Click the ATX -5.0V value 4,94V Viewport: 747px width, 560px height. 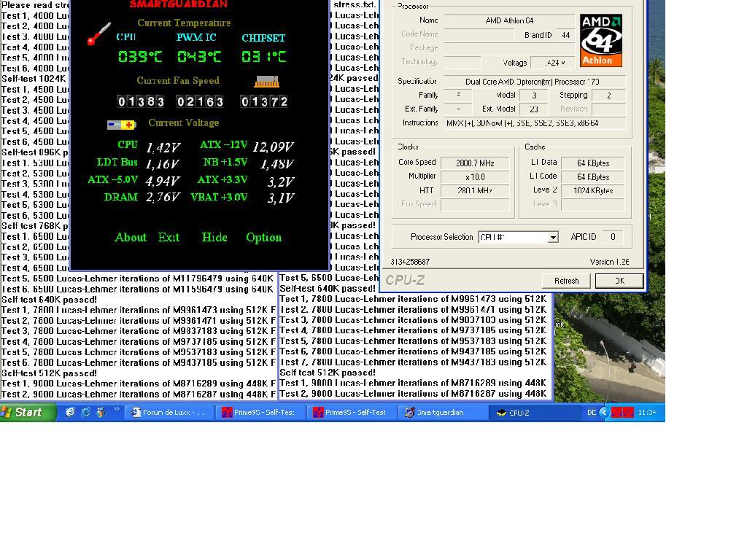pos(163,182)
